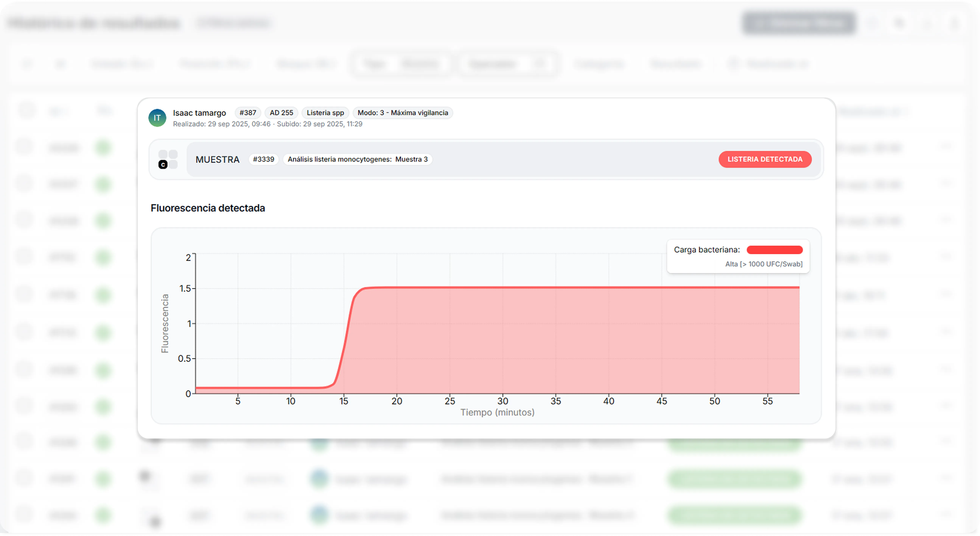Click the Fluorescencia detectada heading
This screenshot has height=536, width=980.
pos(208,208)
